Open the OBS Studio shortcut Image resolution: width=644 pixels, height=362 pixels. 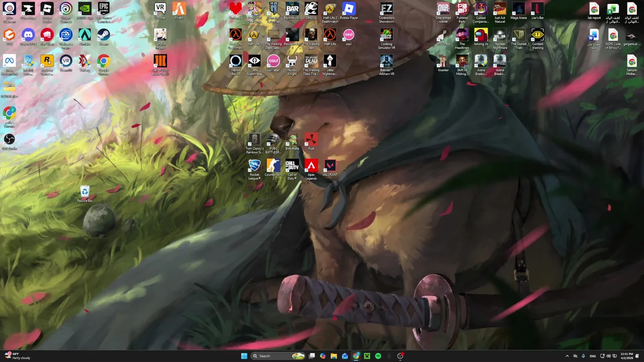(x=9, y=142)
